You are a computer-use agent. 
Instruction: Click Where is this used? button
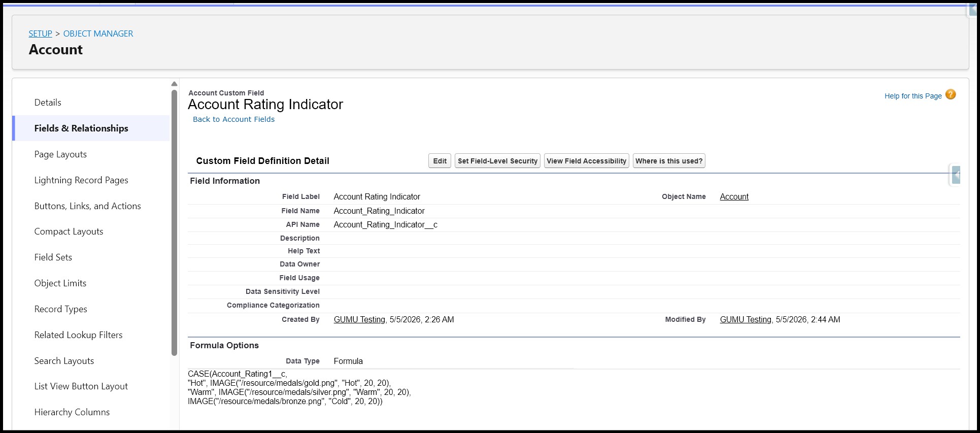[x=669, y=161]
